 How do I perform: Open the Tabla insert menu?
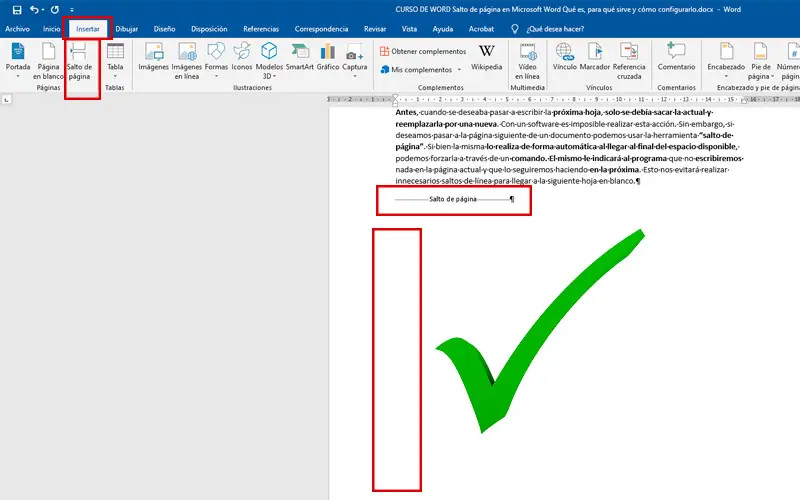point(115,61)
